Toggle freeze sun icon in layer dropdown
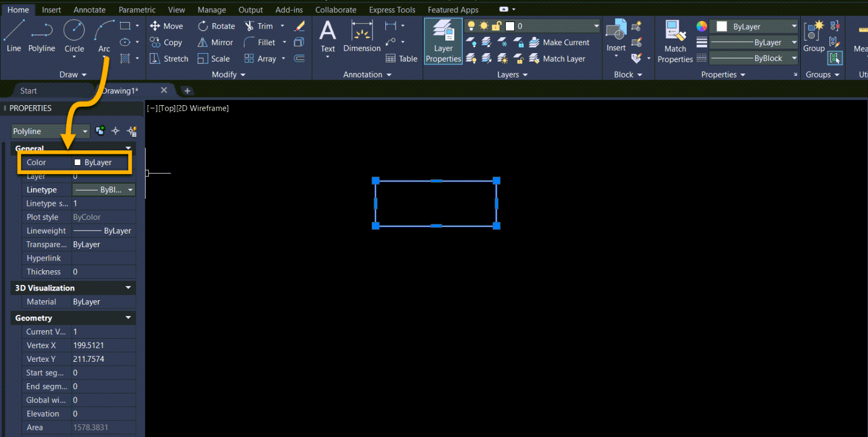The image size is (868, 437). point(484,26)
